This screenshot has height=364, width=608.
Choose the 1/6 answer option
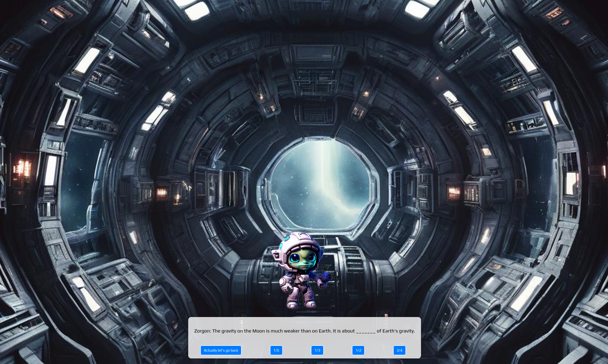[x=276, y=350]
